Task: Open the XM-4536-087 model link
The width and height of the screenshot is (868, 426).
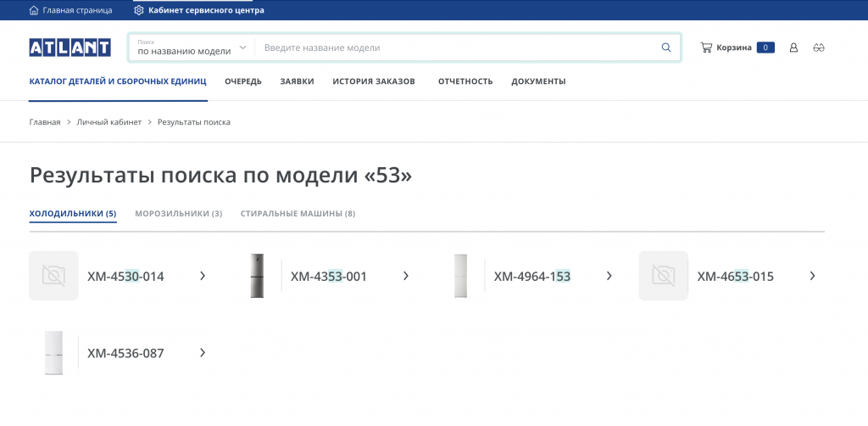Action: coord(125,353)
